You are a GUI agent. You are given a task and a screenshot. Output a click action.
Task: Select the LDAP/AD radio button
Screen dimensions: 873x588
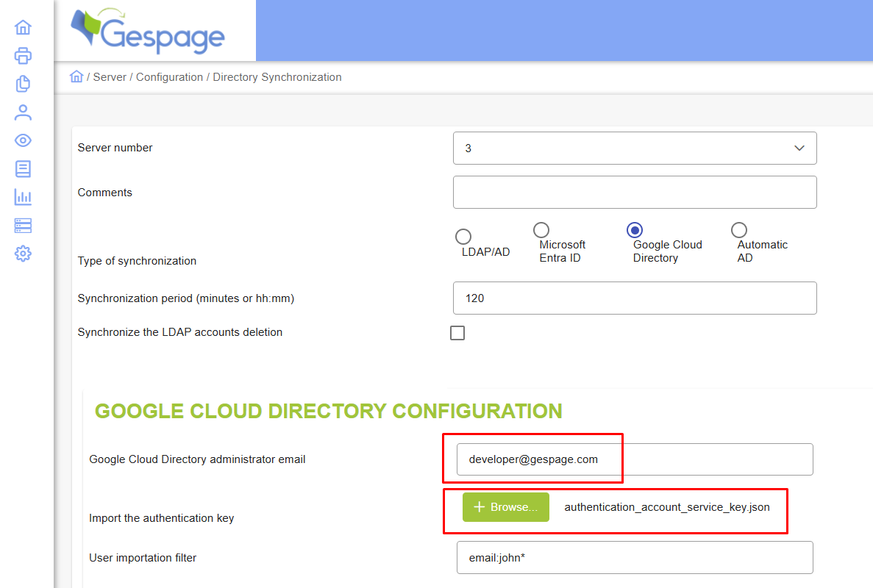pos(463,237)
